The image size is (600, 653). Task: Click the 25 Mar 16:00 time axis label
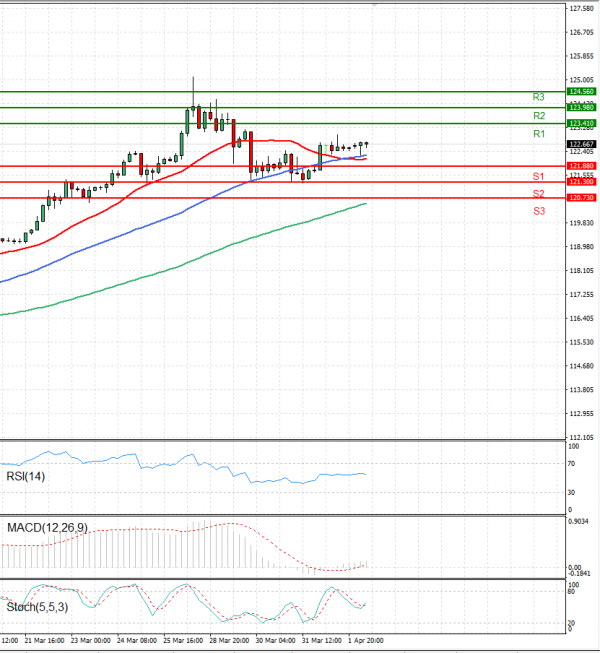pos(183,639)
